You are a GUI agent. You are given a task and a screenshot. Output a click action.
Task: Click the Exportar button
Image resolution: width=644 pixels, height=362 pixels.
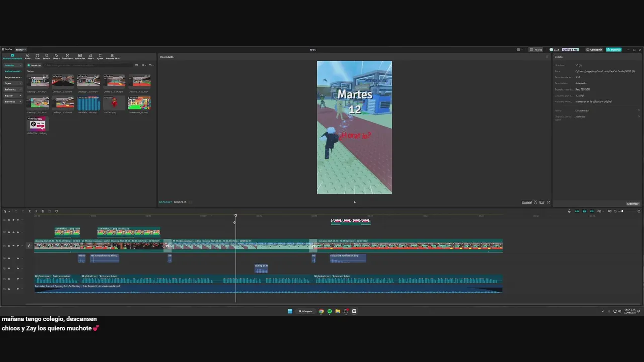click(x=614, y=50)
